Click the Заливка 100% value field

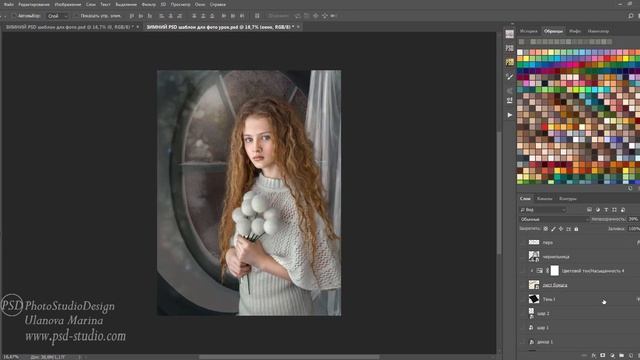point(633,229)
